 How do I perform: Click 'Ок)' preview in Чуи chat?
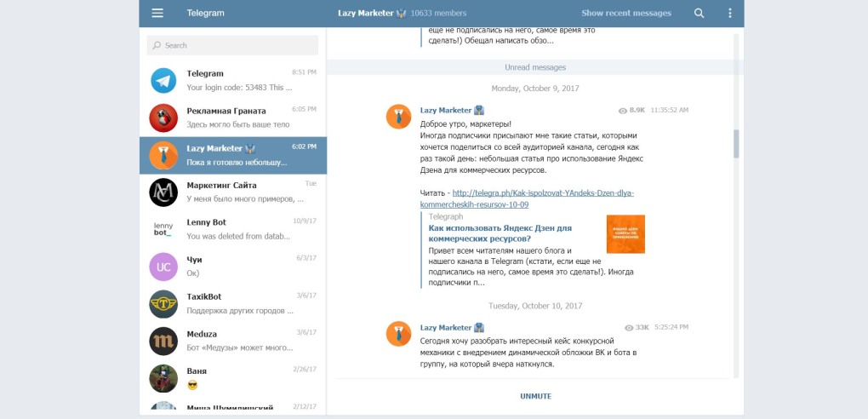click(x=192, y=273)
